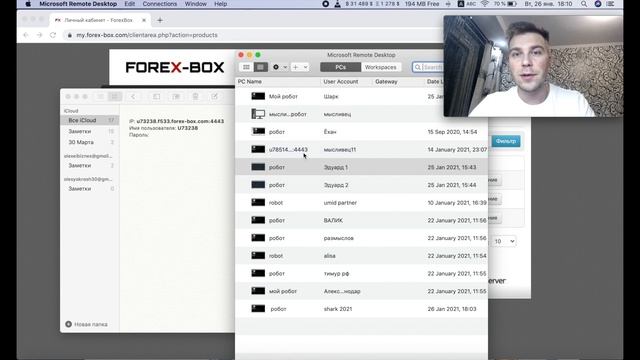Select PC icon of the ВАЛИК row

(258, 220)
